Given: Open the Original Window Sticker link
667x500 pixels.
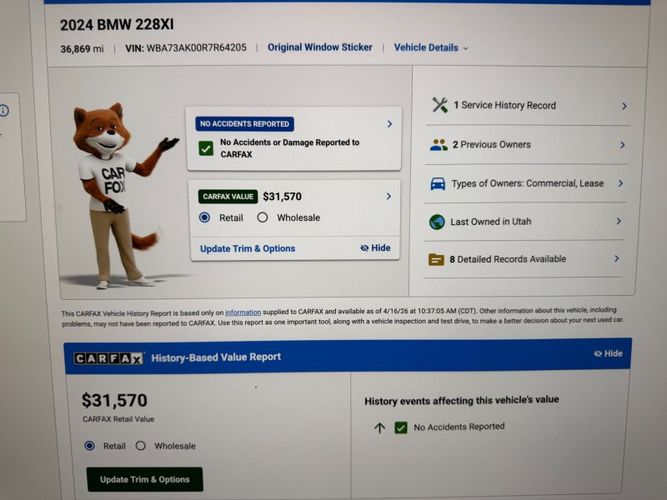Looking at the screenshot, I should pos(319,48).
